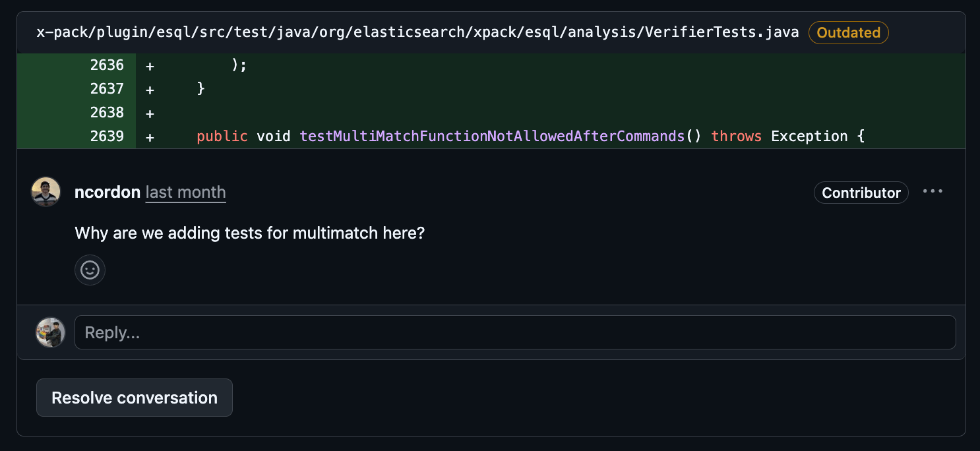Click the Outdated badge
980x451 pixels.
coord(848,32)
